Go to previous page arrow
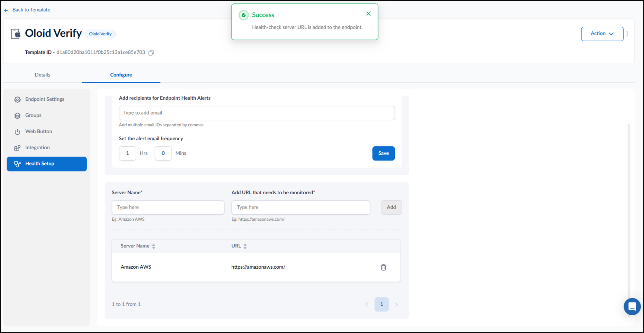Viewport: 644px width, 333px height. (367, 304)
